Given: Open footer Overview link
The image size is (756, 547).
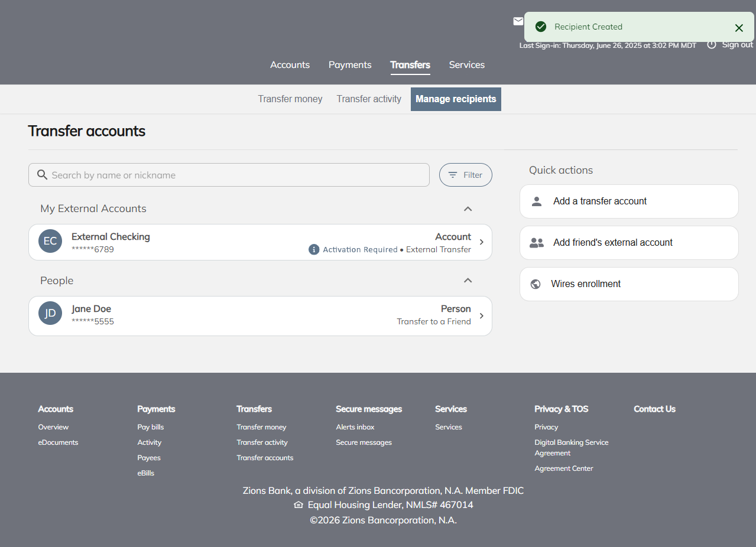Looking at the screenshot, I should click(53, 427).
